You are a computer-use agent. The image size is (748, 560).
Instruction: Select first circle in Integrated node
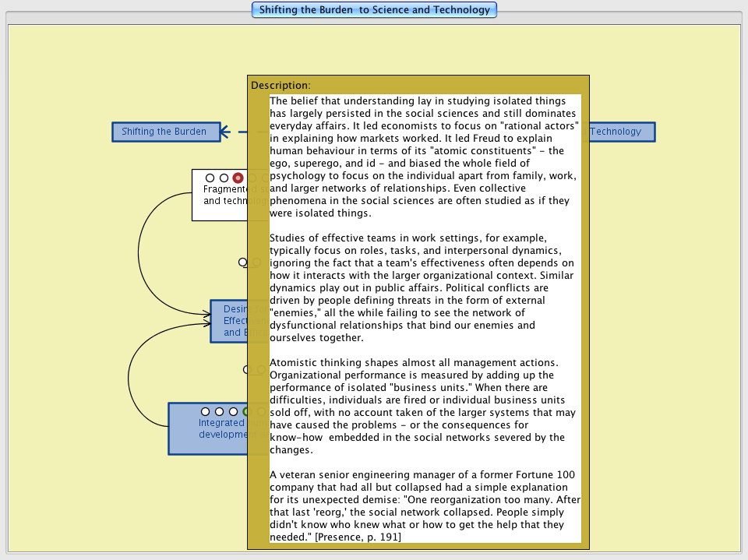[x=206, y=411]
